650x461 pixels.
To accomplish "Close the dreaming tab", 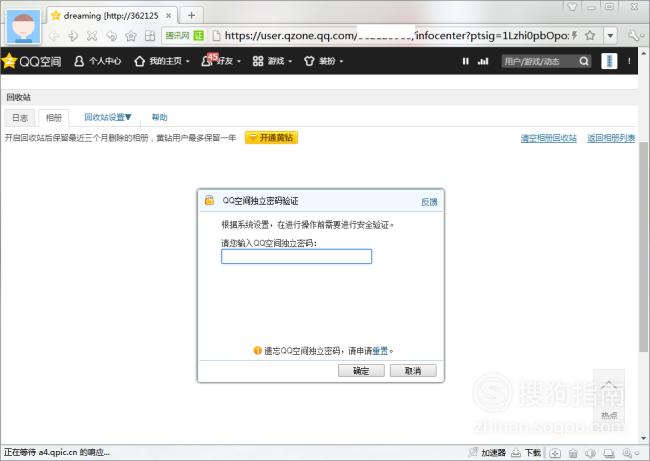I will tap(168, 16).
